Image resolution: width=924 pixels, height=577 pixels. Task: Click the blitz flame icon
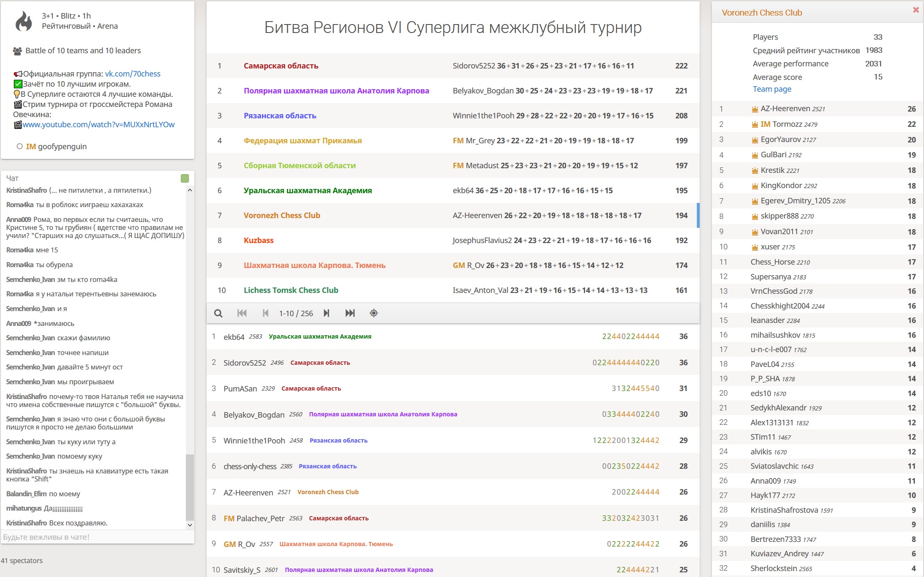click(x=24, y=21)
